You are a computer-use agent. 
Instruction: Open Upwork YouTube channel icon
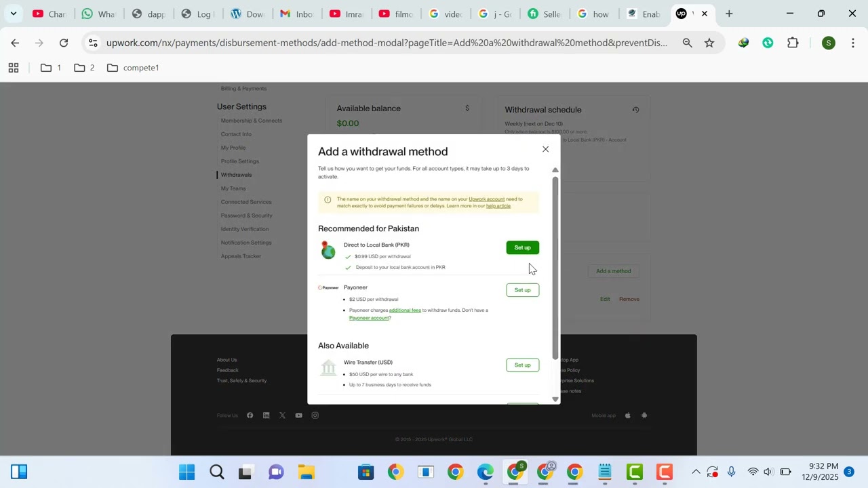(298, 415)
